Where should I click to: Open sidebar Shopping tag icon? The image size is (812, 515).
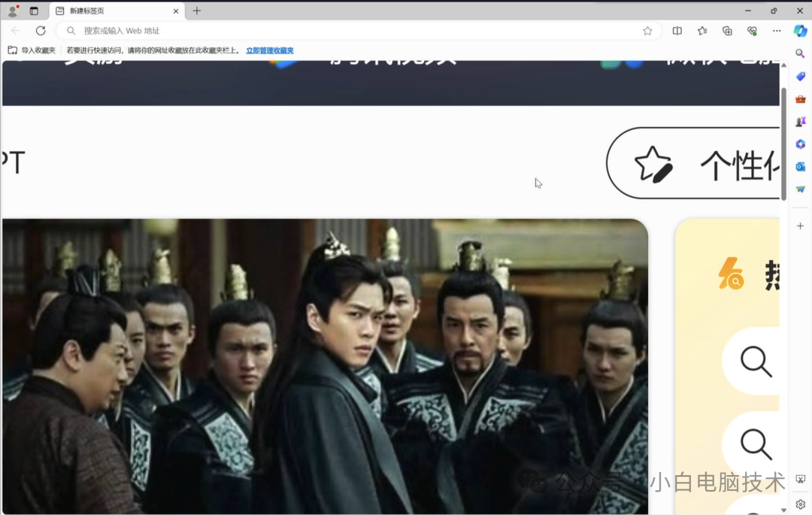pyautogui.click(x=800, y=76)
